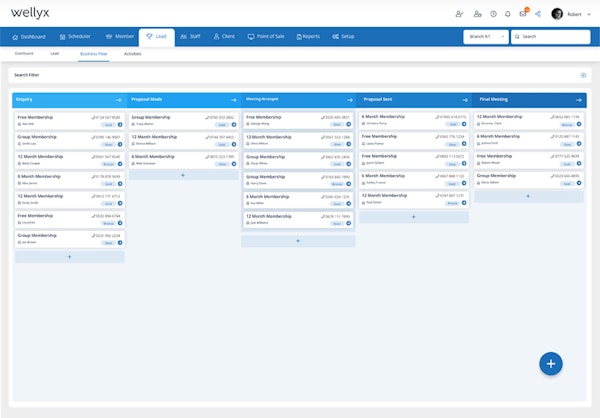Click Robert's profile avatar
The width and height of the screenshot is (600, 418).
(557, 14)
